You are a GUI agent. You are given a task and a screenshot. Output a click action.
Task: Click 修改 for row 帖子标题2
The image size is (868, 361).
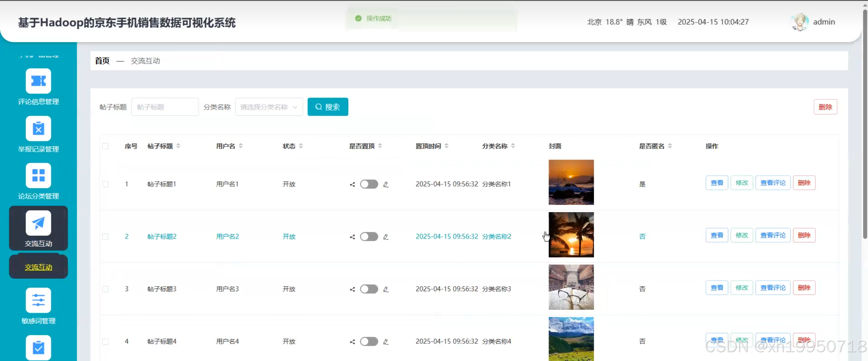742,235
